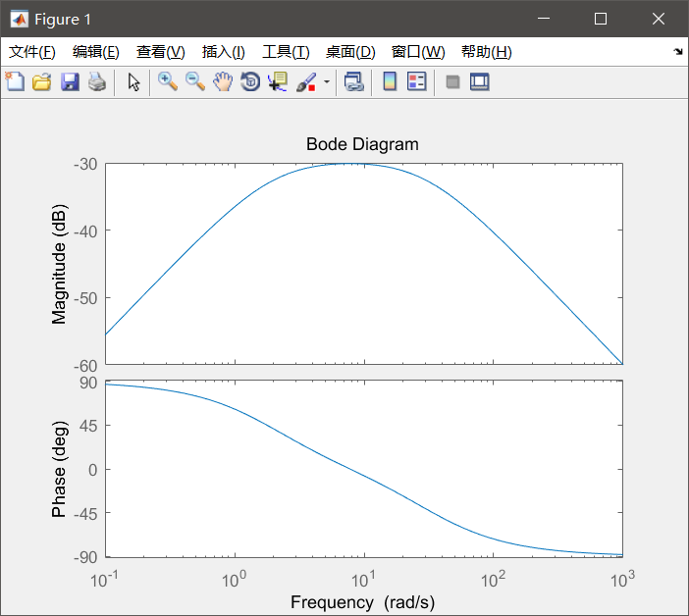Click the Bode Diagram title text
This screenshot has width=689, height=616.
tap(362, 144)
